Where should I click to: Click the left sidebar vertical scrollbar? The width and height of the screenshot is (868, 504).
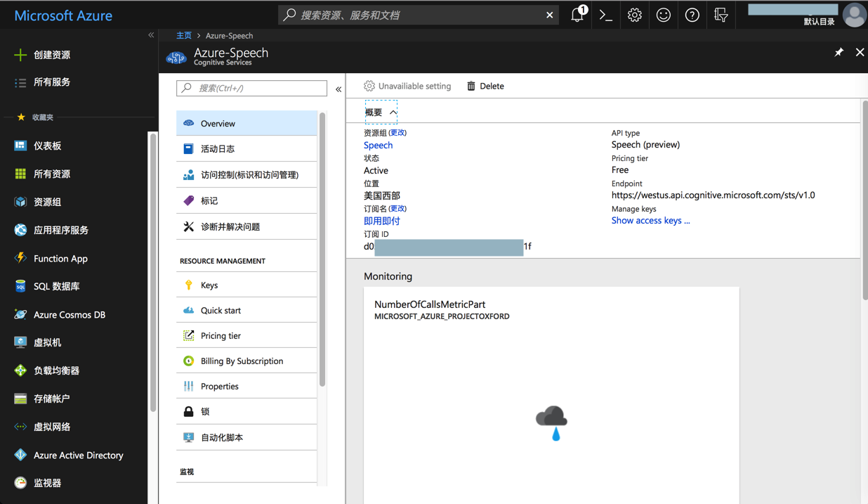point(152,272)
